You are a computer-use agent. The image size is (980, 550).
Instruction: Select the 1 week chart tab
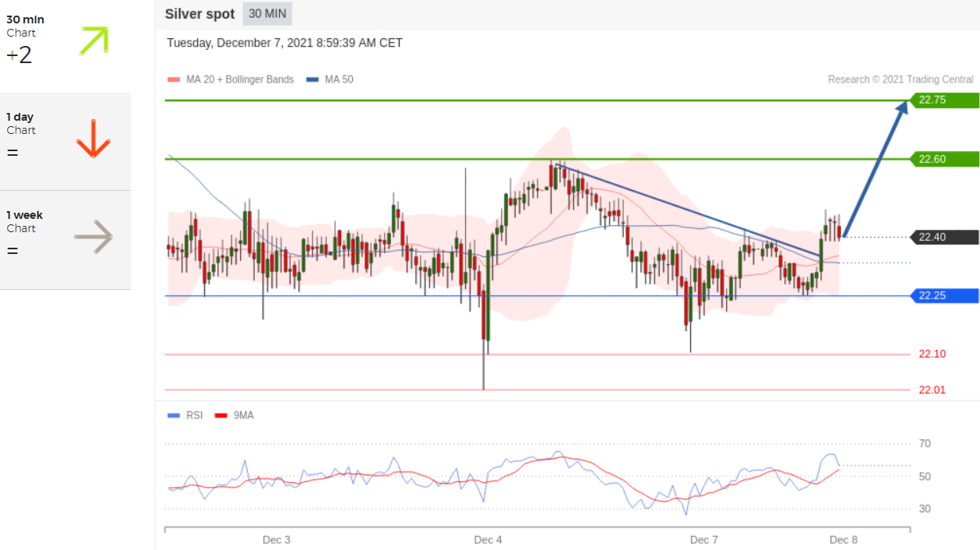(x=65, y=240)
